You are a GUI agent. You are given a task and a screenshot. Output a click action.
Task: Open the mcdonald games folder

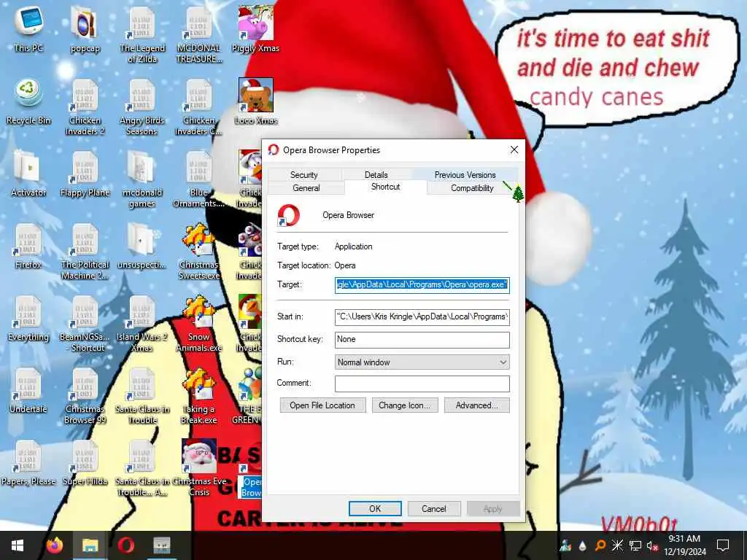coord(142,179)
